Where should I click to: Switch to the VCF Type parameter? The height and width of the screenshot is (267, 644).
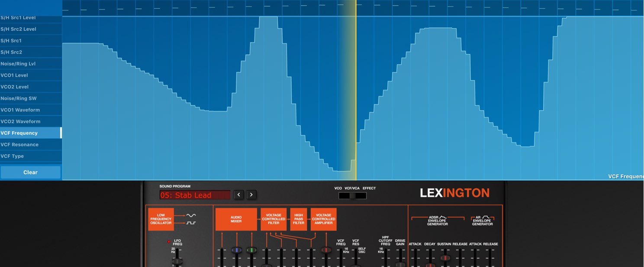click(x=31, y=156)
